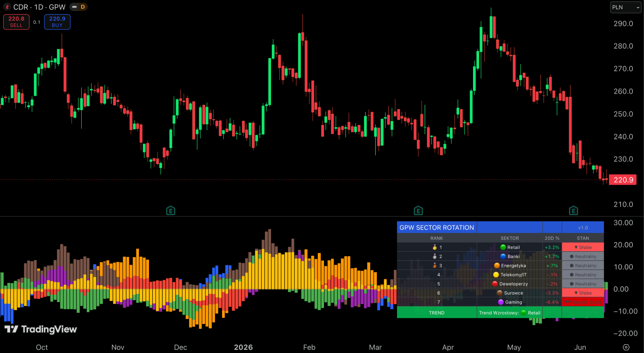This screenshot has height=353, width=644.
Task: Click the RANK column header
Action: point(437,238)
